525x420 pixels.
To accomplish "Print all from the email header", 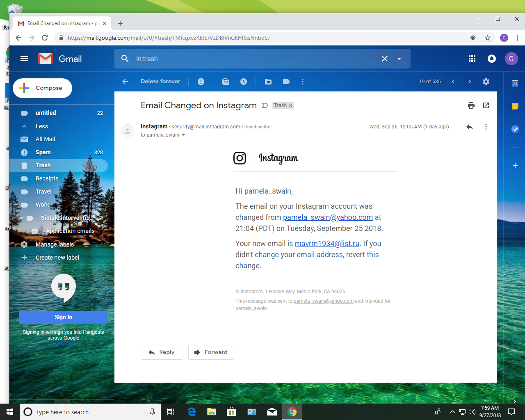I will tap(471, 105).
